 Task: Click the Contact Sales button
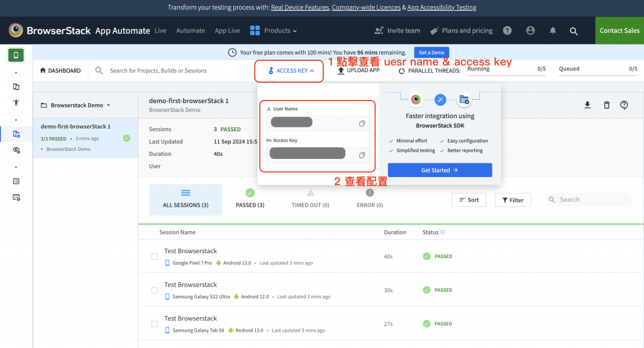click(619, 30)
